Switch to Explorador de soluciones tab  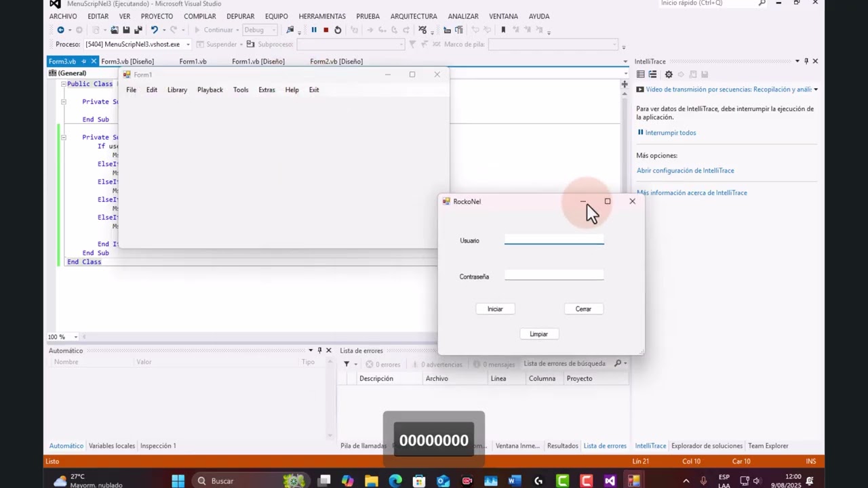(707, 446)
